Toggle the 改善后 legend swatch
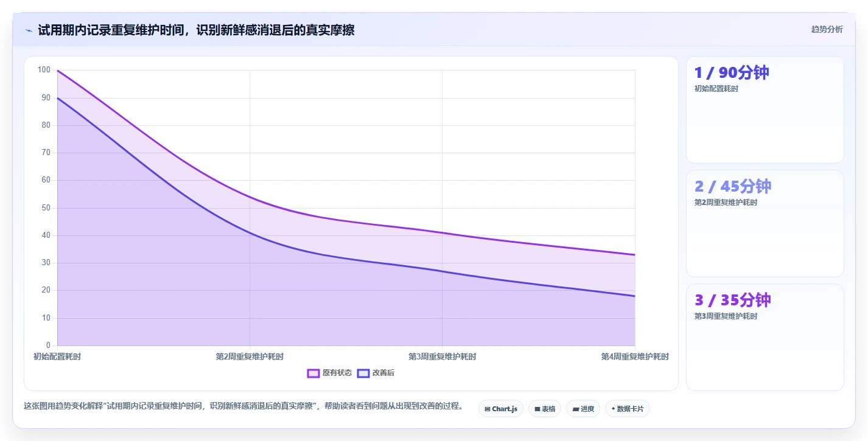868x441 pixels. pos(363,373)
